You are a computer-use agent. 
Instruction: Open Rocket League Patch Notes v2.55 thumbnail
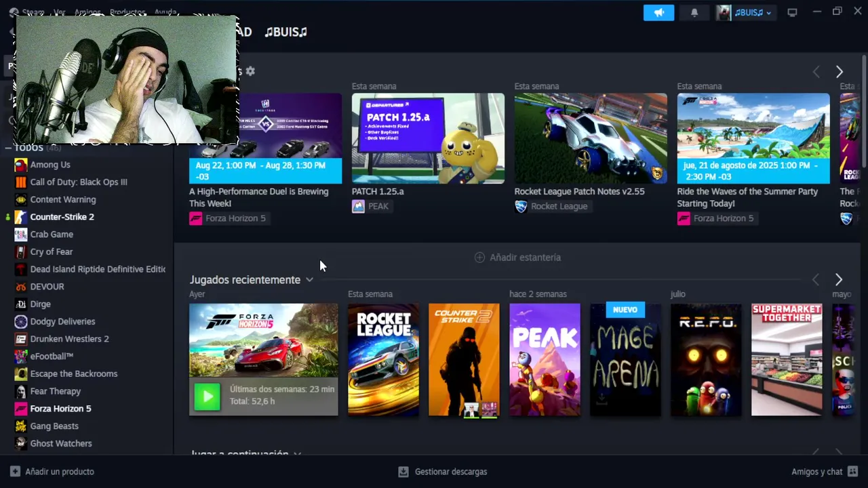coord(591,138)
